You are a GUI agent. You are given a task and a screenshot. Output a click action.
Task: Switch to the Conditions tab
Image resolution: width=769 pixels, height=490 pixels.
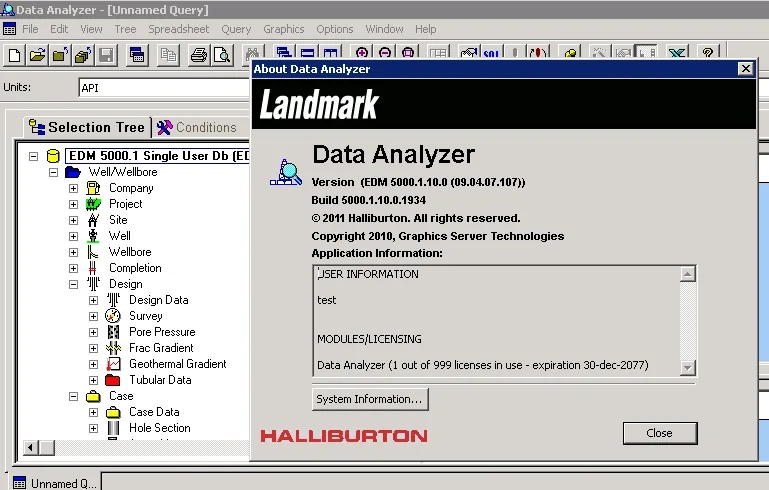coord(197,127)
